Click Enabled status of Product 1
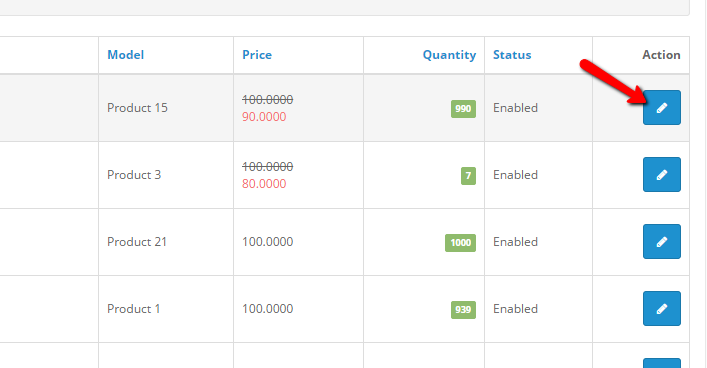This screenshot has height=368, width=707. (x=515, y=309)
